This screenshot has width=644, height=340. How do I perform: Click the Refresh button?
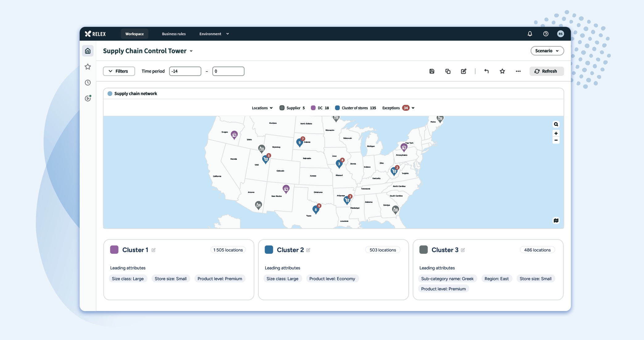[546, 71]
